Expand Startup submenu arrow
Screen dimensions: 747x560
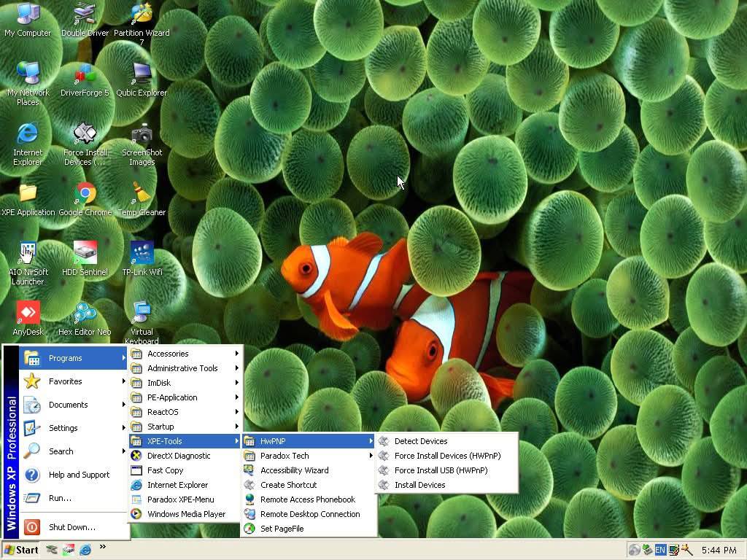click(x=236, y=427)
